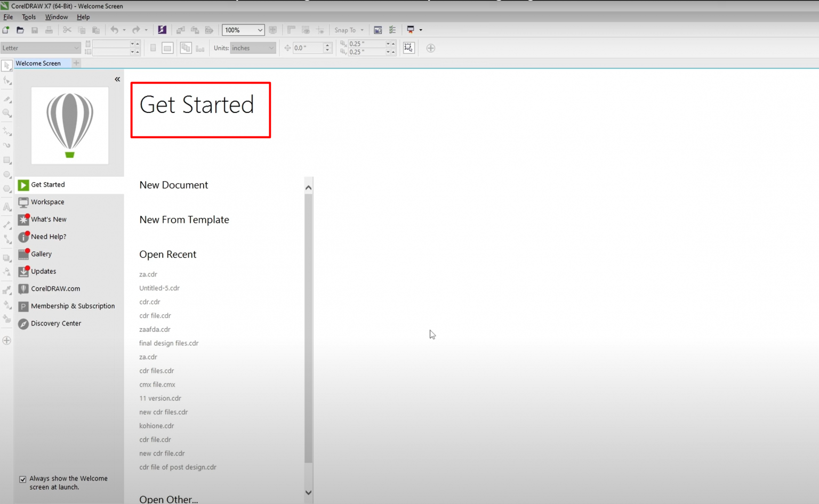This screenshot has width=819, height=504.
Task: Toggle apply layout to all pages
Action: [186, 48]
